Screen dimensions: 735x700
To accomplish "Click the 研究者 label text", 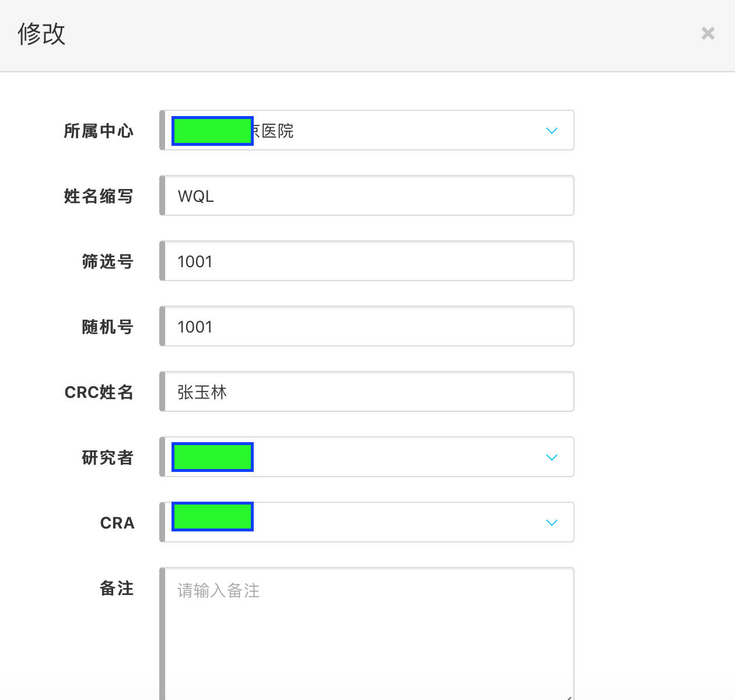I will [107, 458].
